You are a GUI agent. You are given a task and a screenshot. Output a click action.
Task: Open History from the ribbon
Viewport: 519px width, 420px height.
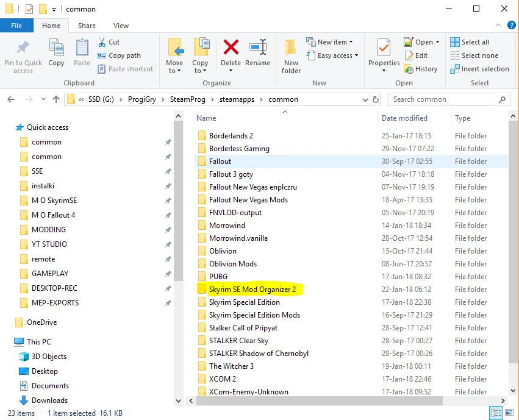point(421,69)
